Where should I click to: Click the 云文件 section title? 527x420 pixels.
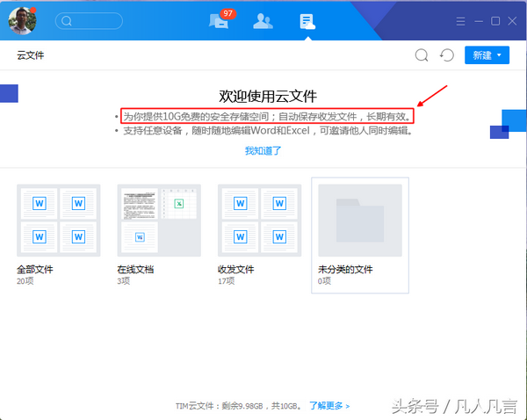[x=31, y=55]
